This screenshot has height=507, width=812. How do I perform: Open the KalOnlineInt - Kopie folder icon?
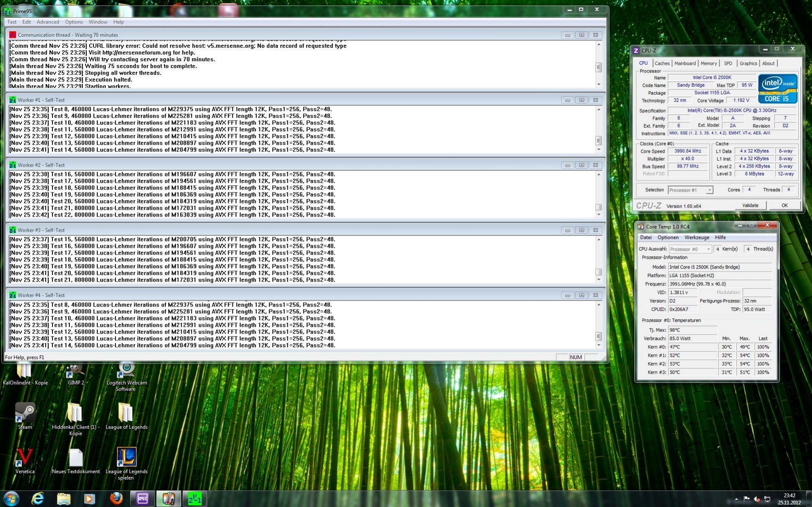tap(25, 375)
